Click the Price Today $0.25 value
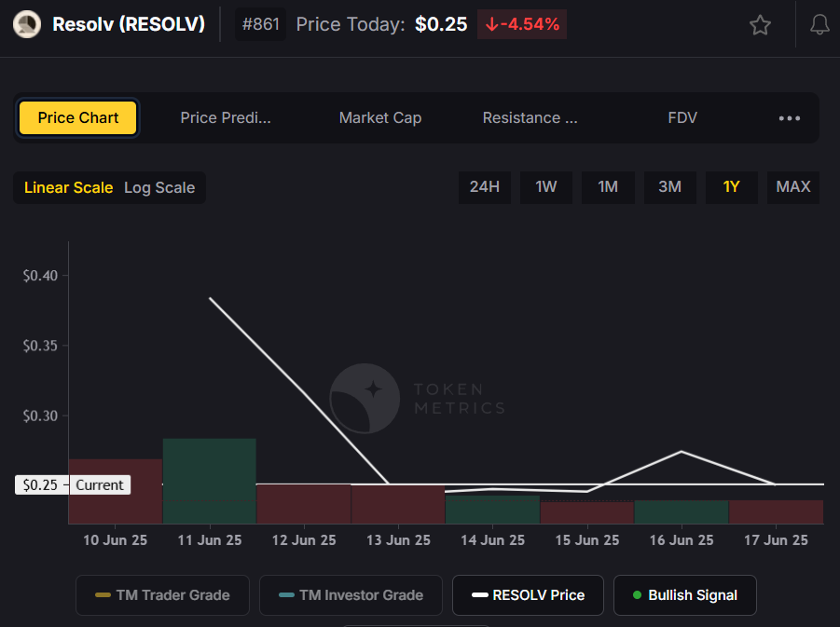The width and height of the screenshot is (840, 627). tap(441, 24)
